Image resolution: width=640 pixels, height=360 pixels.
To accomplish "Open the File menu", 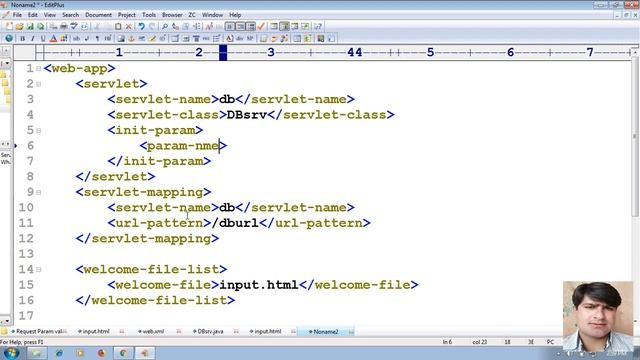I will coord(17,15).
